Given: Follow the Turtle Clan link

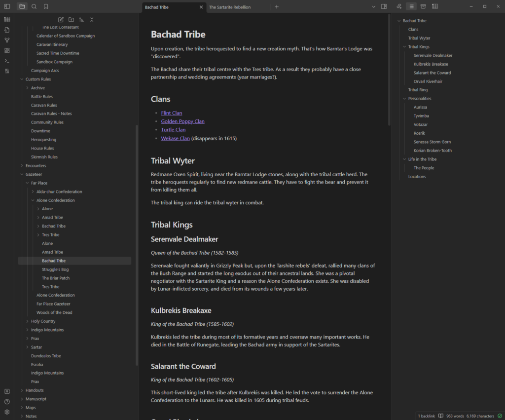Looking at the screenshot, I should tap(173, 130).
